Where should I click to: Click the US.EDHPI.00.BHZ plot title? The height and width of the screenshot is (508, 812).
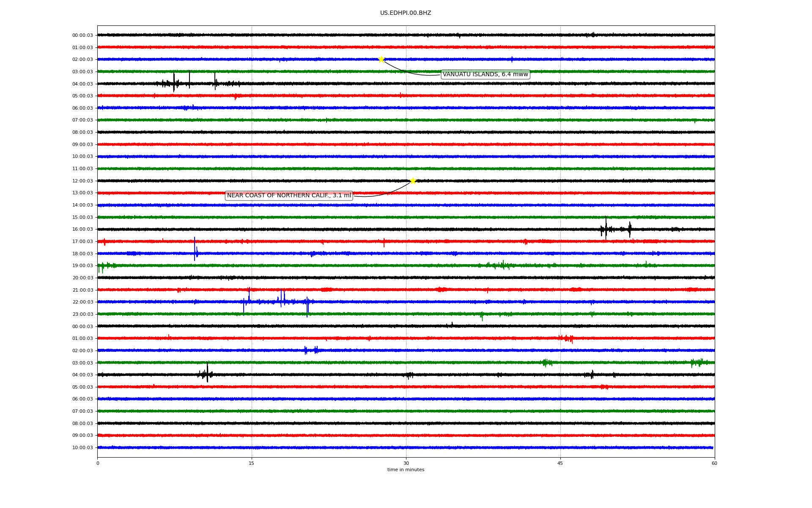pyautogui.click(x=406, y=13)
